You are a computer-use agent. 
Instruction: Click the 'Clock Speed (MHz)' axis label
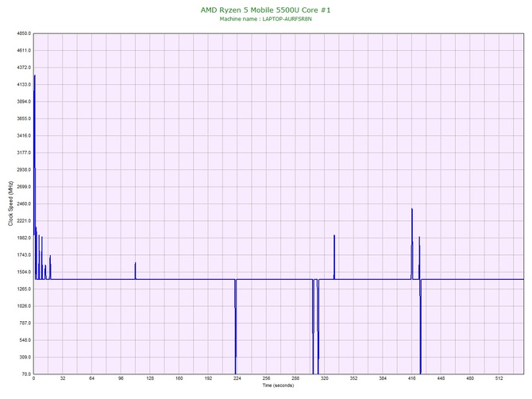10,203
